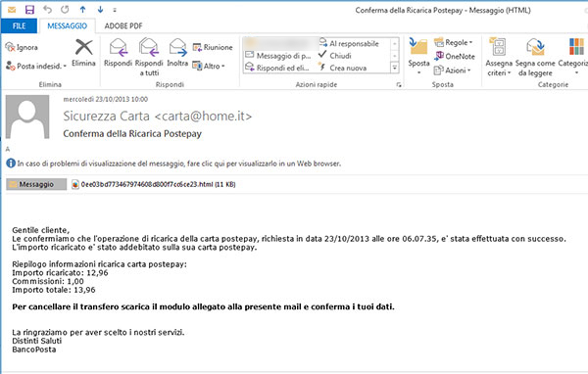Open the Regole dropdown
This screenshot has width=588, height=374.
click(x=454, y=42)
